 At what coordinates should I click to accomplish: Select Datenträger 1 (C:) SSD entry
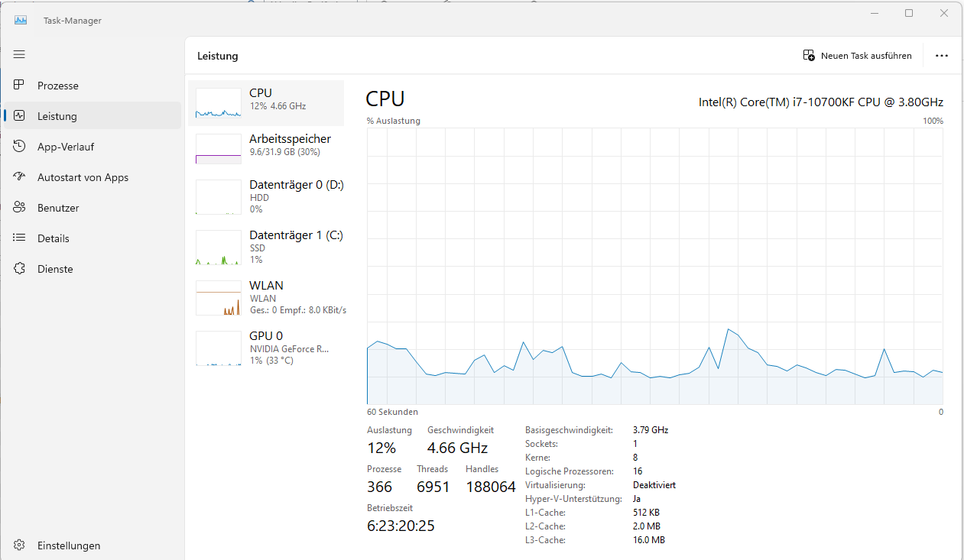(268, 247)
